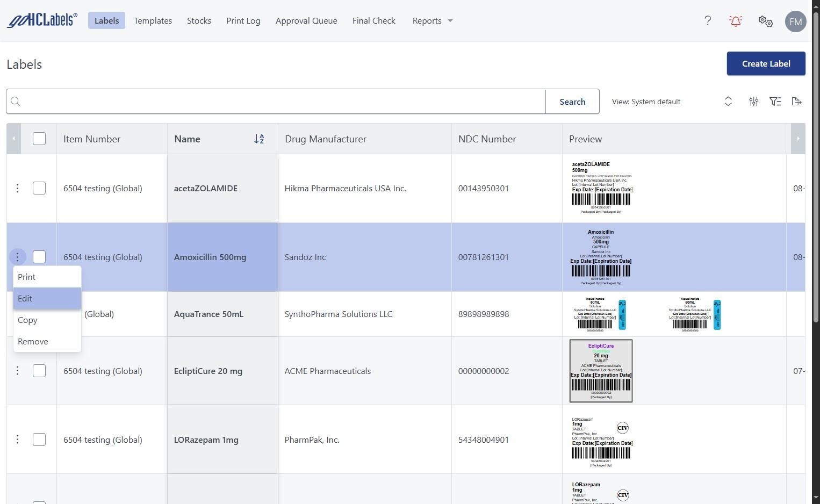Open the settings gears icon
The image size is (820, 504).
[x=765, y=21]
